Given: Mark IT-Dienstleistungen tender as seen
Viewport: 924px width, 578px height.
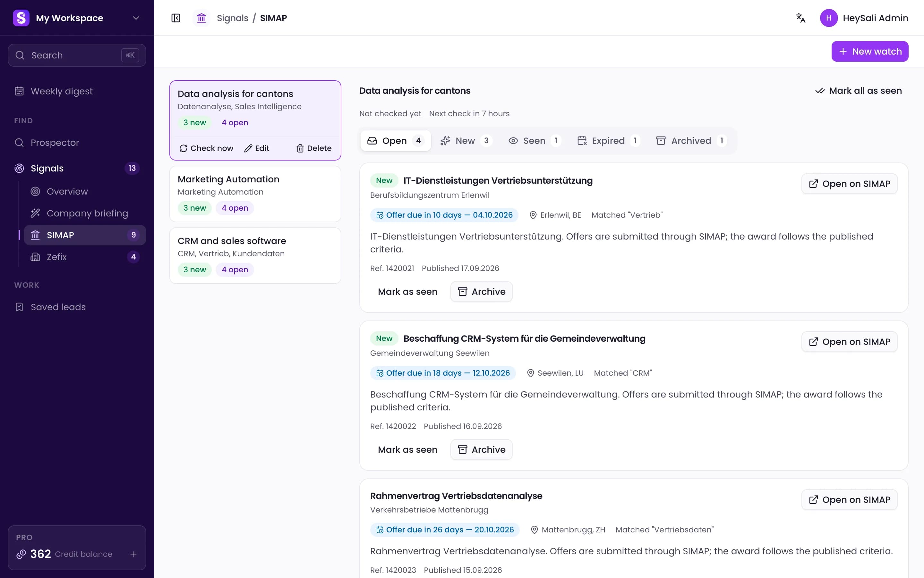Looking at the screenshot, I should tap(407, 292).
